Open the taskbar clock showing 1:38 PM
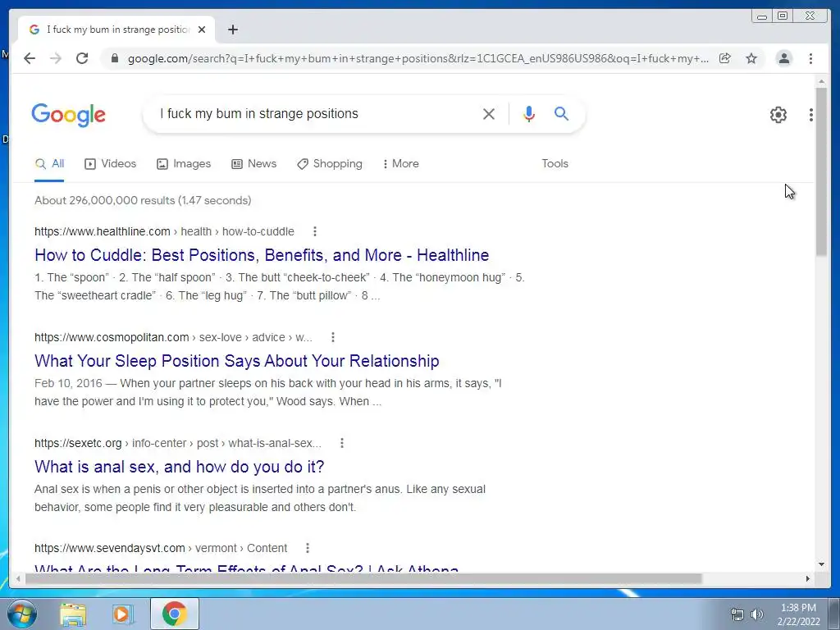The width and height of the screenshot is (840, 630). 798,614
